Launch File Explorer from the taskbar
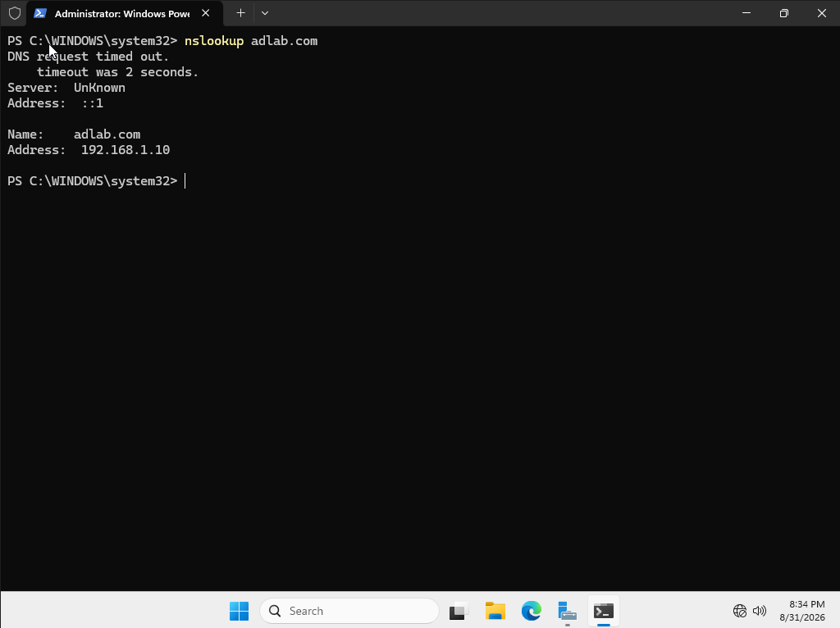 pyautogui.click(x=495, y=611)
